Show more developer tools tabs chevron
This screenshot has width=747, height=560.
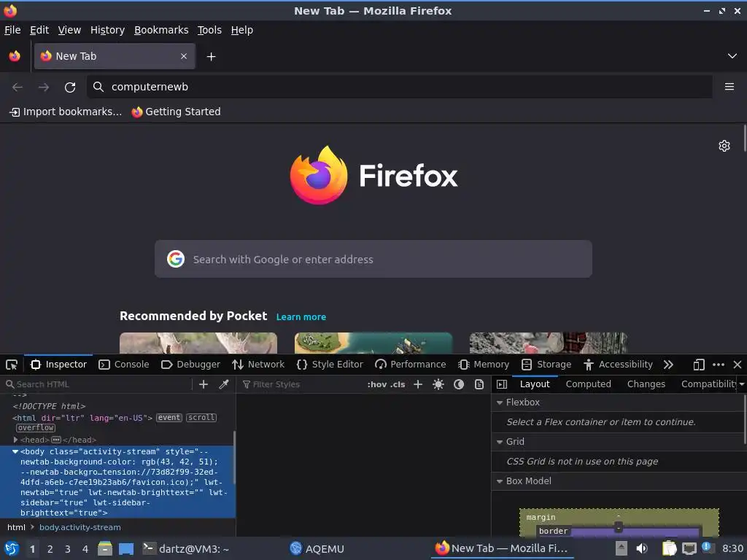pos(668,365)
